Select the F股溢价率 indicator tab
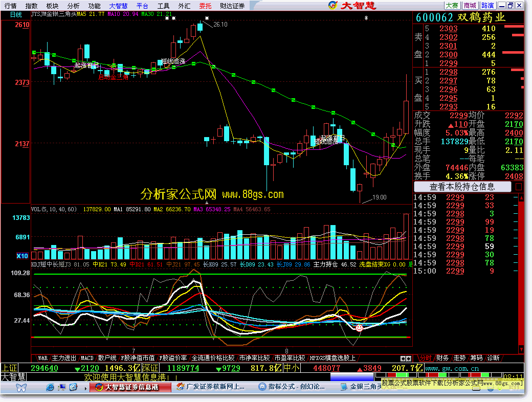This screenshot has width=532, height=402. [x=173, y=358]
